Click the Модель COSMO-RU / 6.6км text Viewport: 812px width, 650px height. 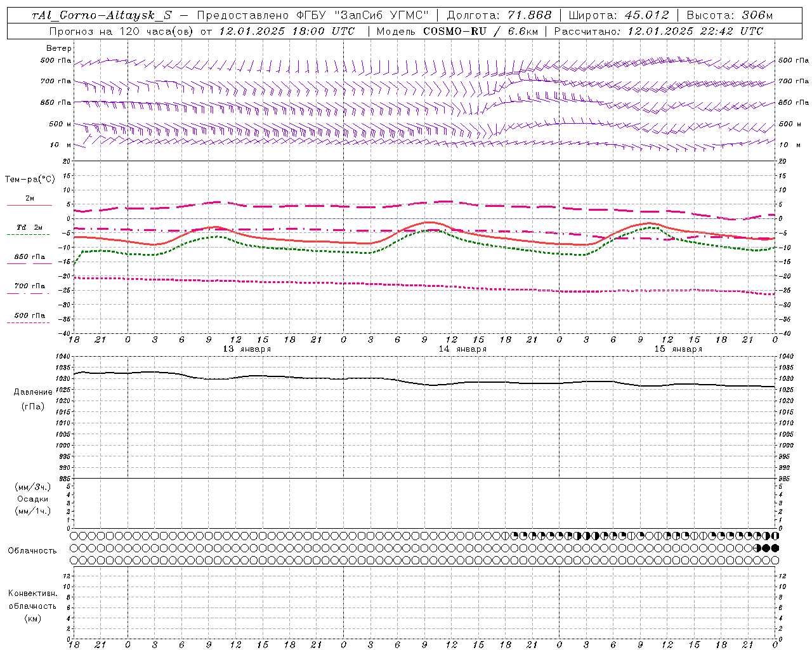click(x=457, y=31)
